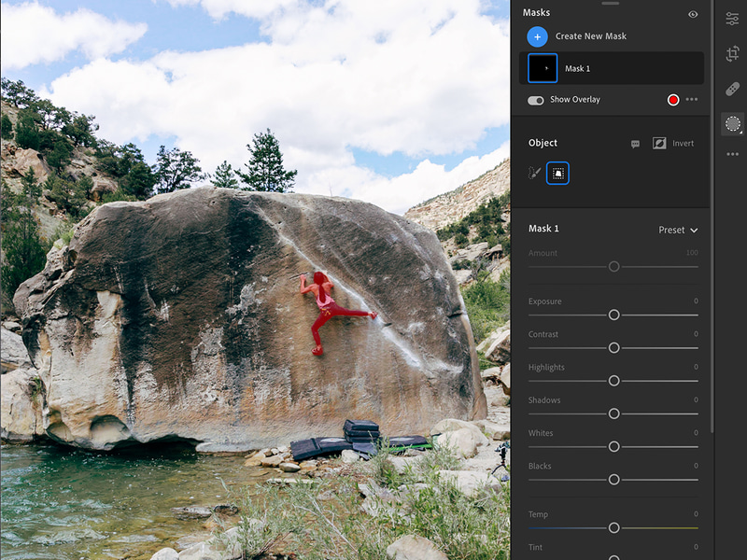Image resolution: width=747 pixels, height=560 pixels.
Task: Open the overlay more options ellipsis
Action: (692, 100)
